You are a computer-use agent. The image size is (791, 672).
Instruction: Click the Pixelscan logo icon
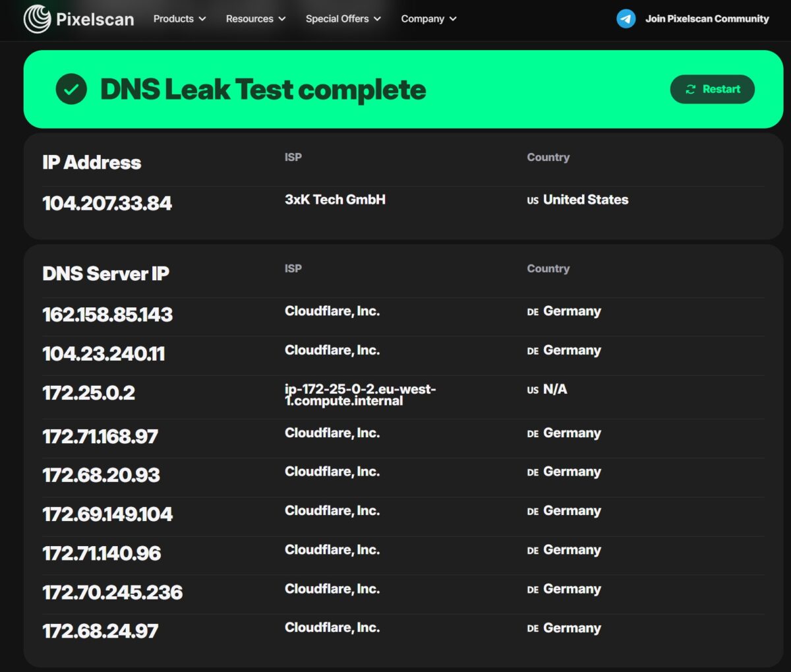[x=37, y=18]
